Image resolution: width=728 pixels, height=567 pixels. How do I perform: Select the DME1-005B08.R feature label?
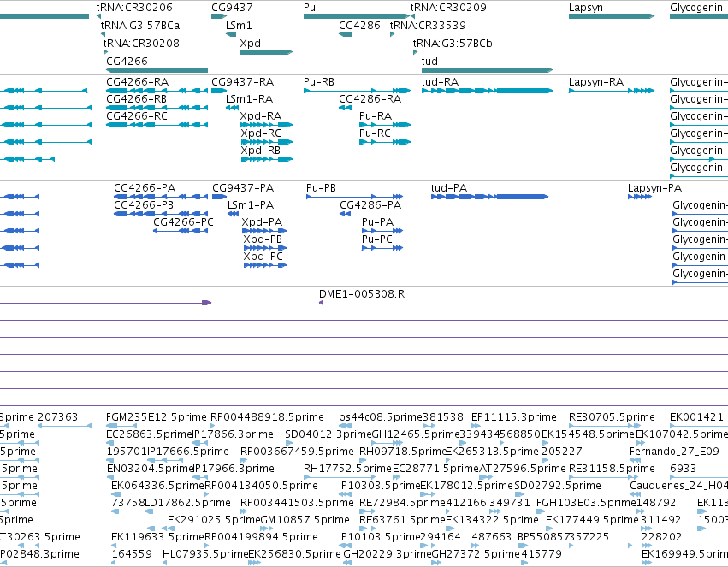click(362, 294)
